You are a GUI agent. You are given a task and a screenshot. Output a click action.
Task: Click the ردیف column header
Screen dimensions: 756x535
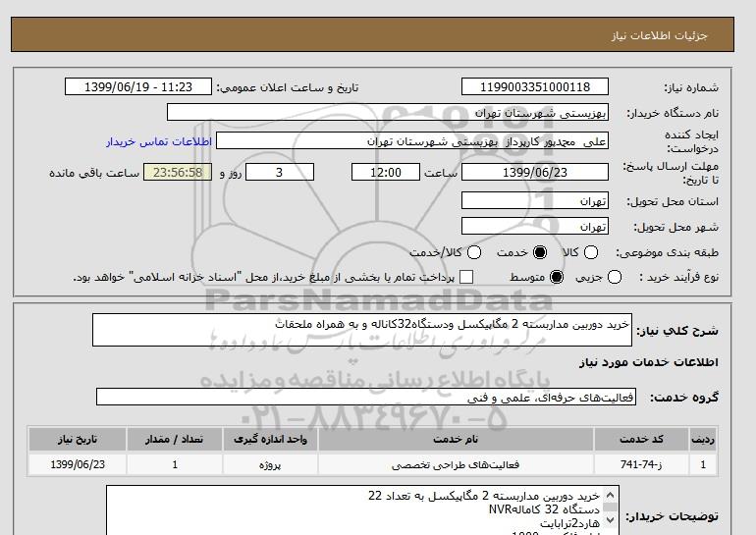point(703,439)
